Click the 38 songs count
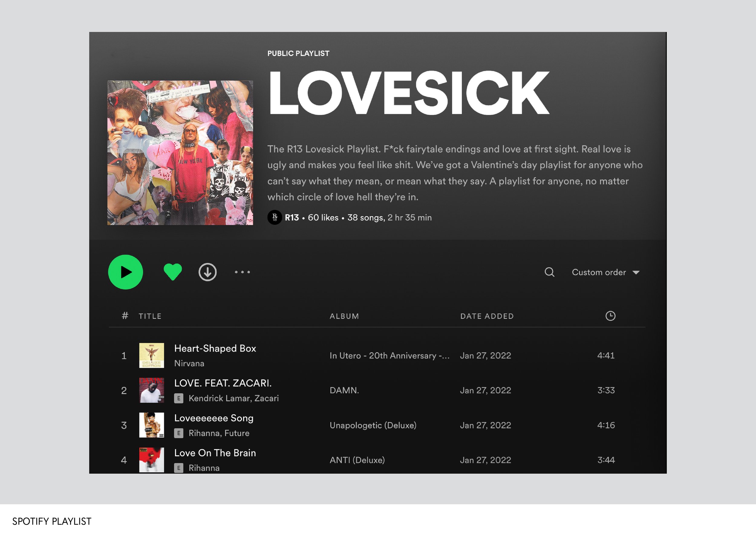This screenshot has height=537, width=756. (366, 218)
